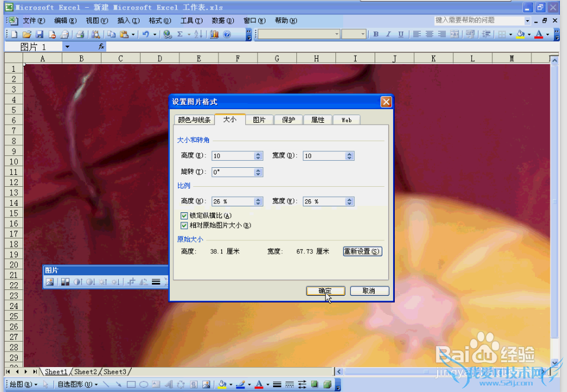Open the Undo history dropdown arrow
Viewport: 567px width, 392px height.
click(154, 34)
